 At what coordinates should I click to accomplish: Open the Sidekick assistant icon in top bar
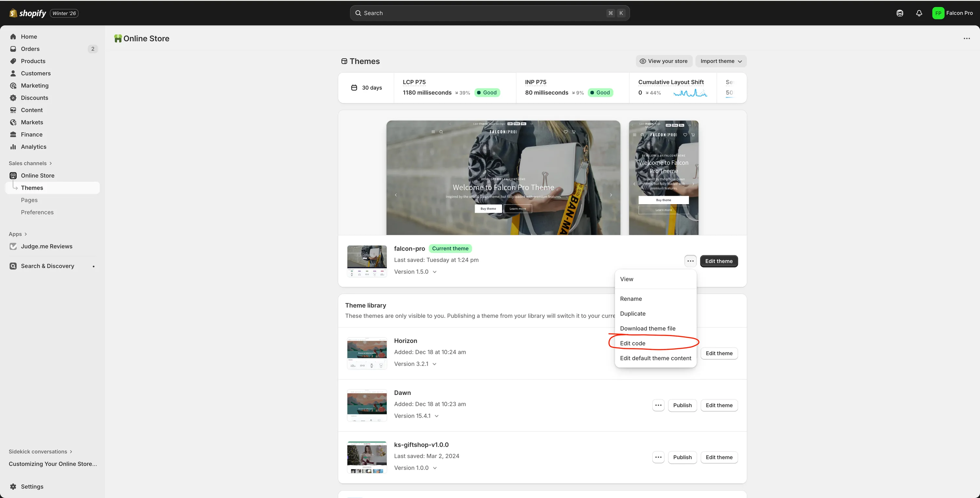coord(899,13)
